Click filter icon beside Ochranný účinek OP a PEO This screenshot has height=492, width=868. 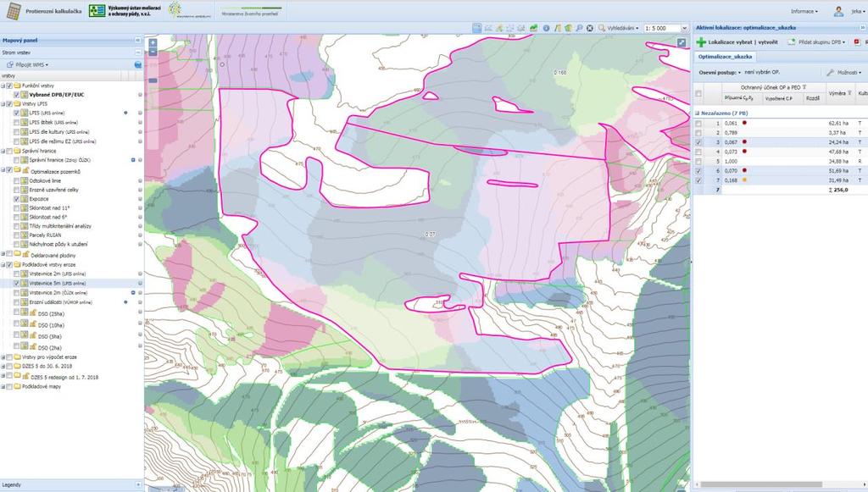(x=804, y=87)
